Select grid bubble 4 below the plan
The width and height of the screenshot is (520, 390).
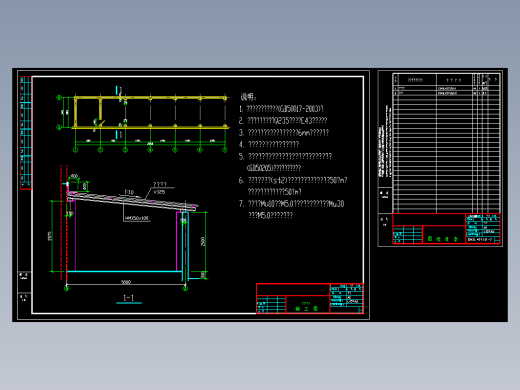point(150,150)
